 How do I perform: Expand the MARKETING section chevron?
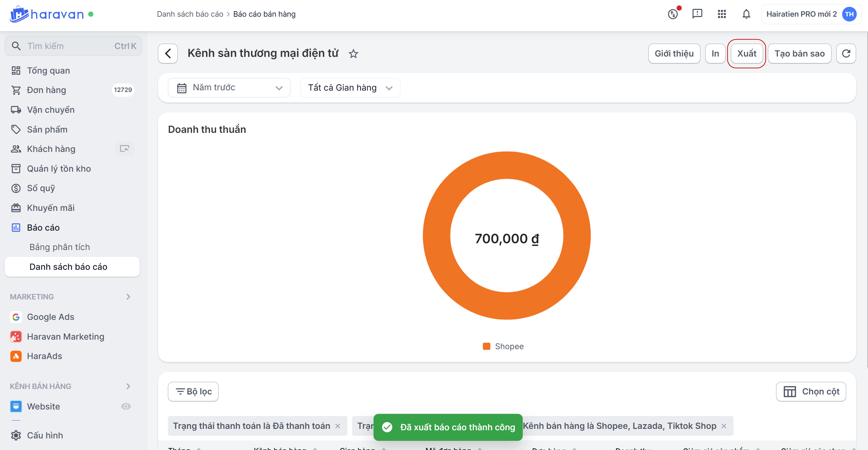128,297
